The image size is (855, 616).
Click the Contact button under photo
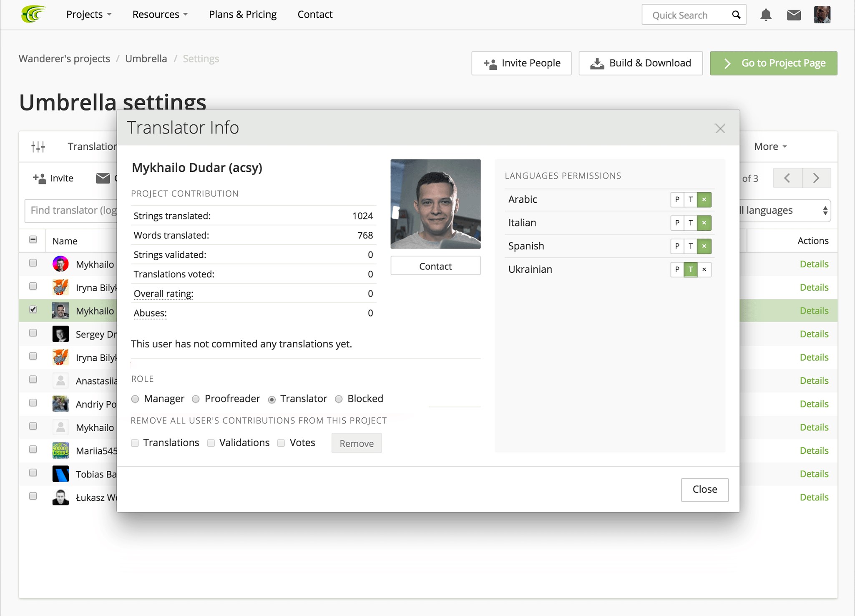pos(435,266)
